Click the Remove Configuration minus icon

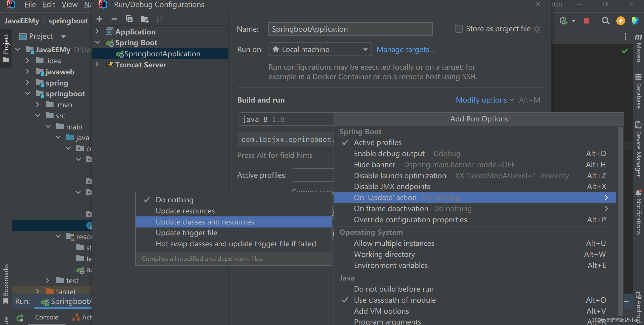[x=114, y=19]
